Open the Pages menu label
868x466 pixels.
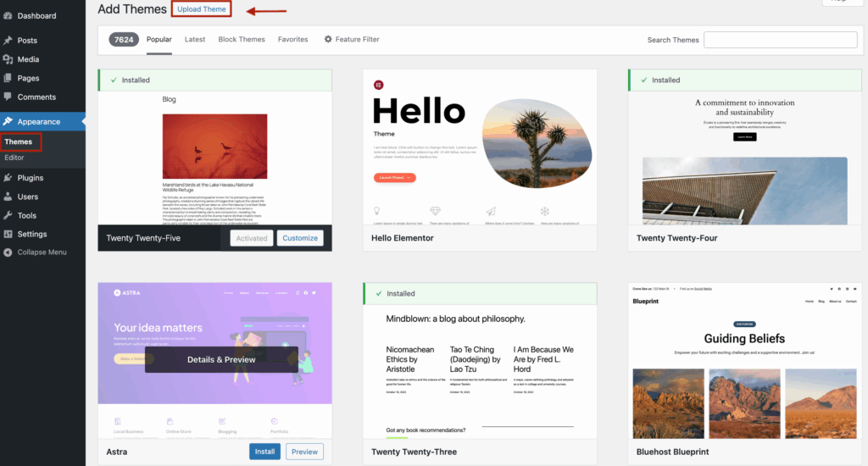point(28,78)
